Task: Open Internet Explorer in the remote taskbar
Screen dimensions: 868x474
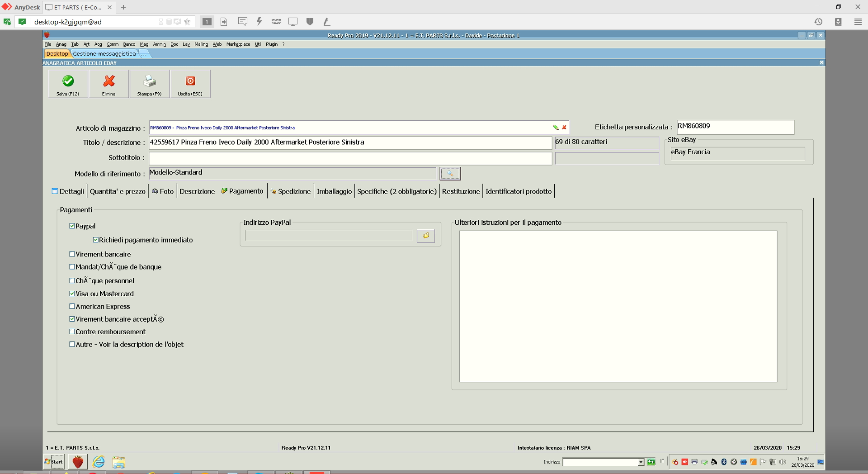Action: tap(99, 462)
